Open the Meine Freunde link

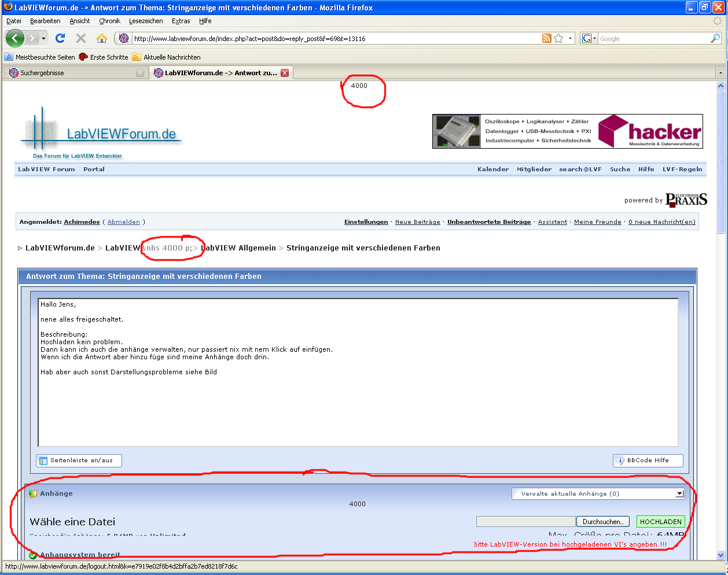598,222
